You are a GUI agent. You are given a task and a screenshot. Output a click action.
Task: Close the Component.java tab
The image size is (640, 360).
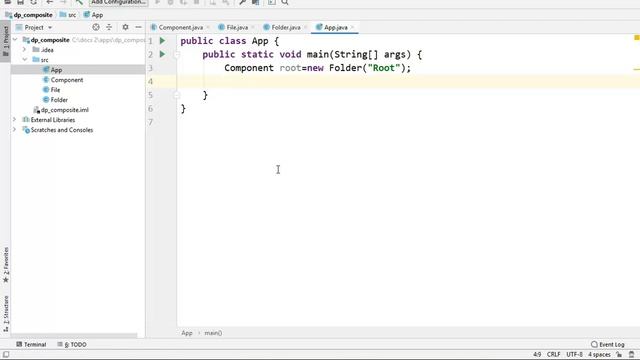[208, 27]
